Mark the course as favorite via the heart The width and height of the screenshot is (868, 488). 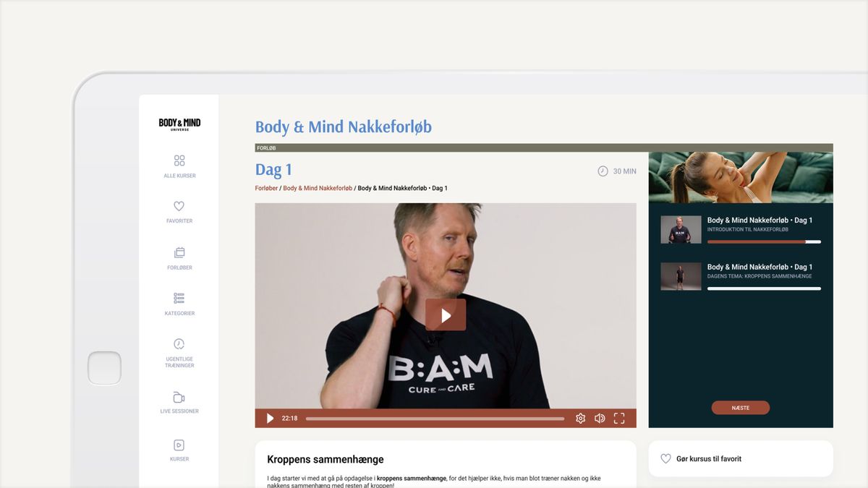click(x=665, y=458)
